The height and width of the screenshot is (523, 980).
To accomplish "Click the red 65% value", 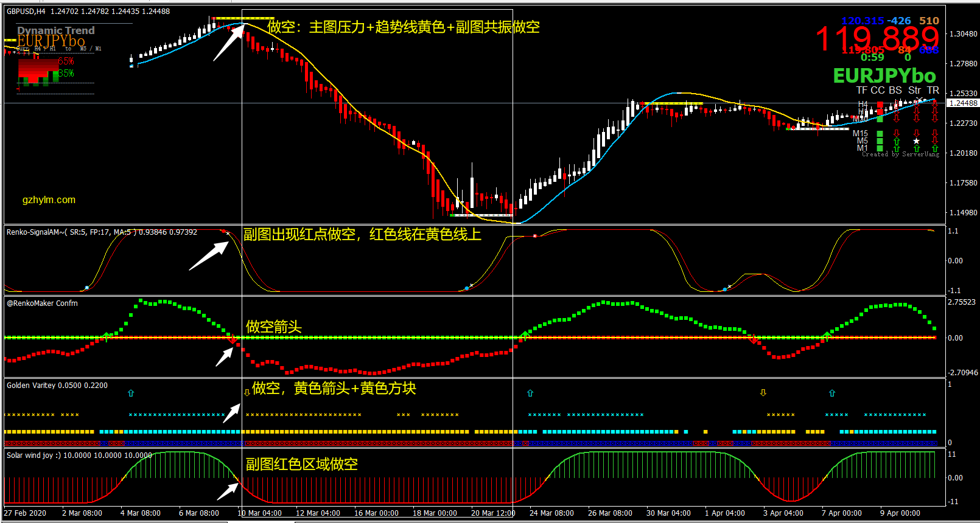I will [x=66, y=61].
